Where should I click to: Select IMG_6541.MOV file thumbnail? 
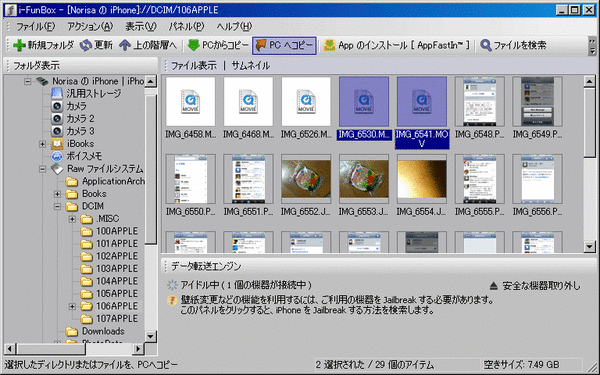point(422,102)
